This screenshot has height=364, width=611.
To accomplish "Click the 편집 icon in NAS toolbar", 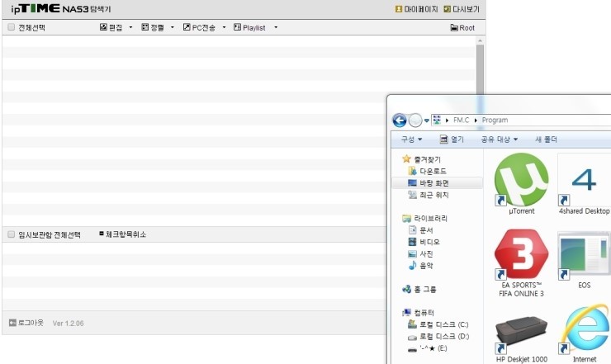I will point(103,27).
